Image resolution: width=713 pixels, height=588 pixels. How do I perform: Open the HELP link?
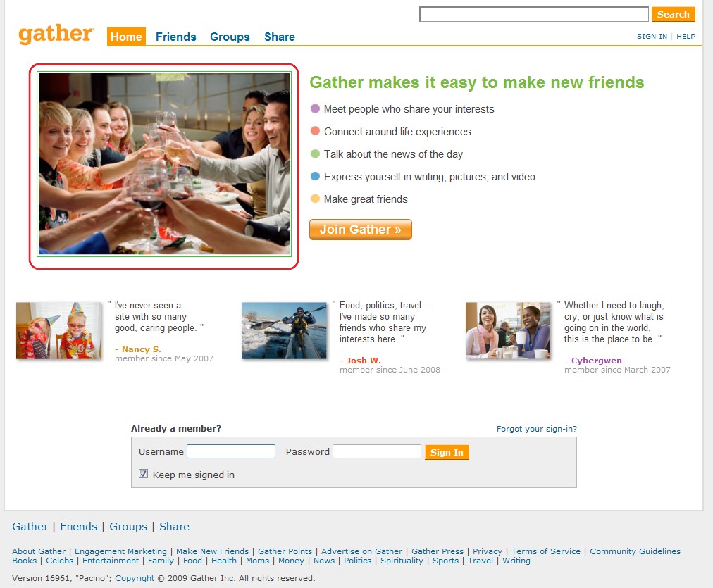click(x=686, y=37)
